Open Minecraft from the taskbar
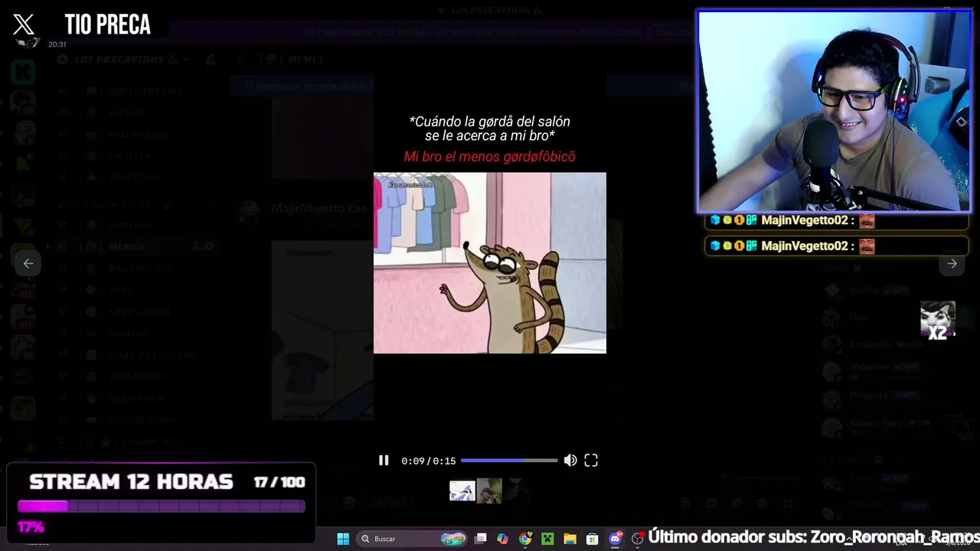This screenshot has width=980, height=551. (x=547, y=539)
